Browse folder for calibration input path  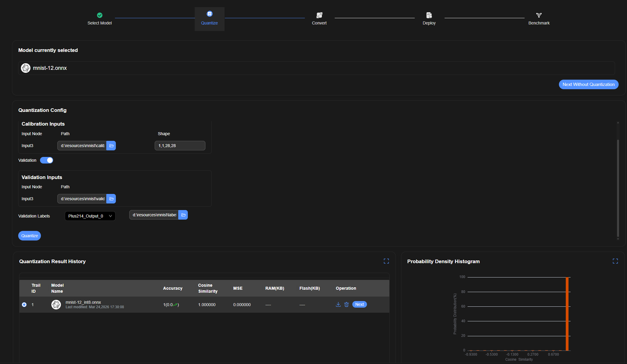pos(111,146)
